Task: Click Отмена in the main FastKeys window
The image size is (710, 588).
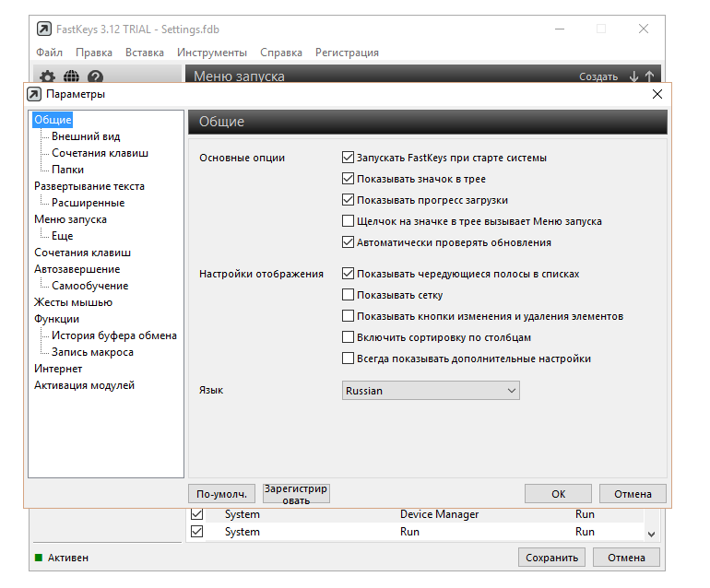Action: point(626,558)
